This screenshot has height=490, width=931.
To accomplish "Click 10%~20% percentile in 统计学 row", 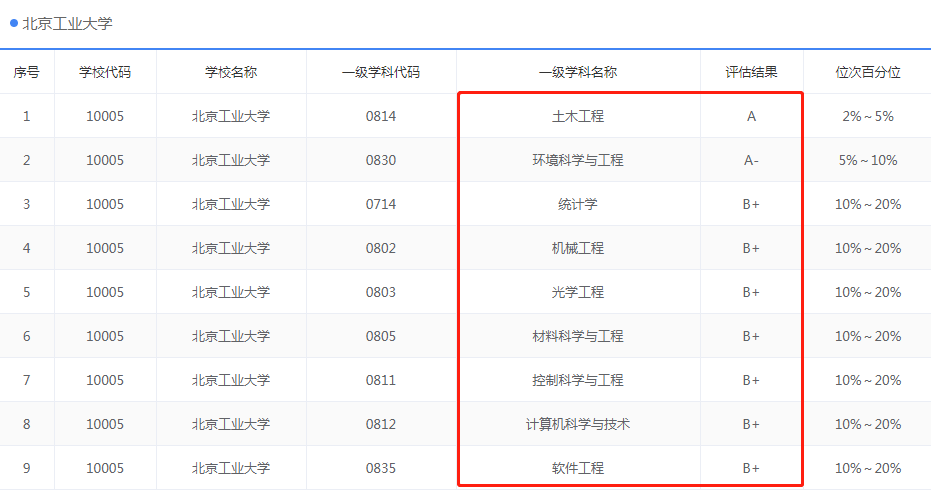I will 867,204.
